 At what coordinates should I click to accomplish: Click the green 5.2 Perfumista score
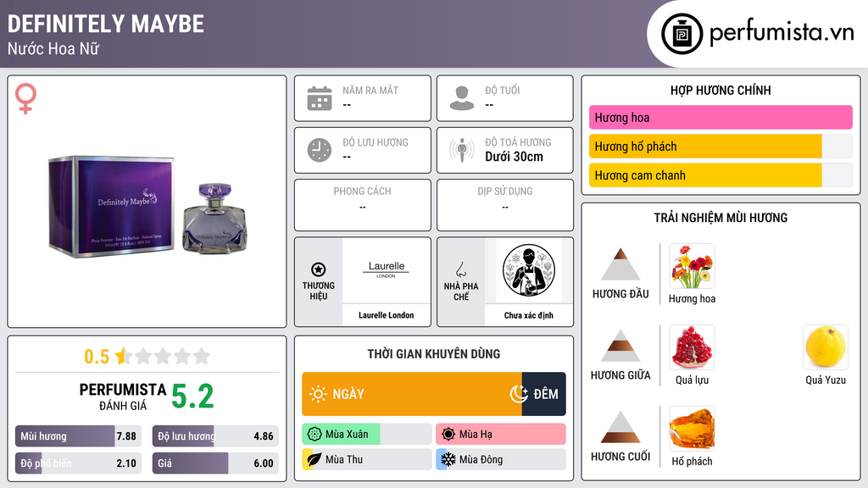click(x=192, y=396)
